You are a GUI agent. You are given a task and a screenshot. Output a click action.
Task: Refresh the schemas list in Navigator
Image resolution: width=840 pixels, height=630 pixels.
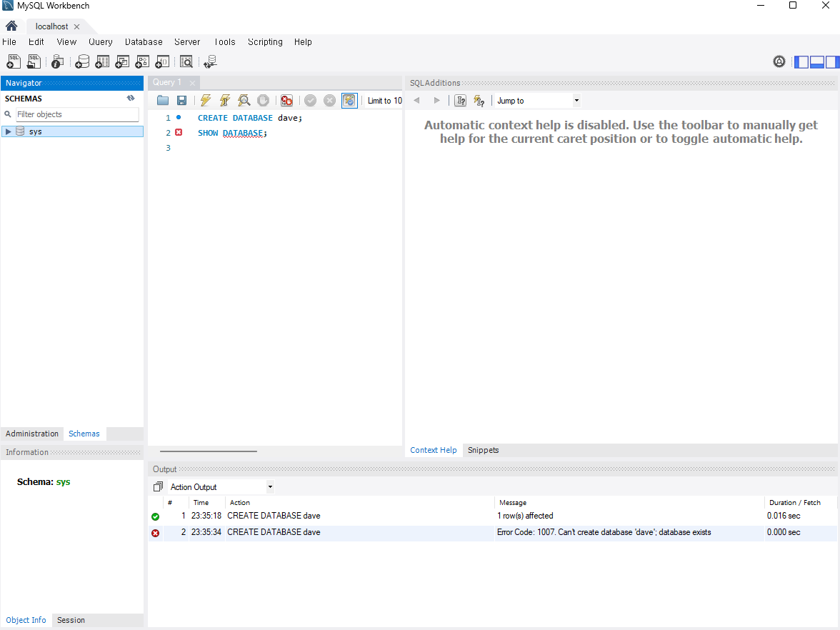[131, 99]
